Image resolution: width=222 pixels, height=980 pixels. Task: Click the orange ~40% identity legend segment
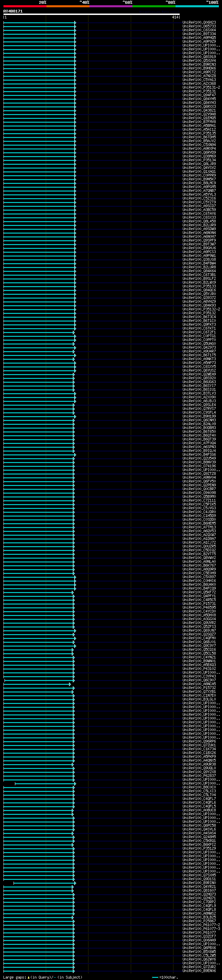(68, 6)
